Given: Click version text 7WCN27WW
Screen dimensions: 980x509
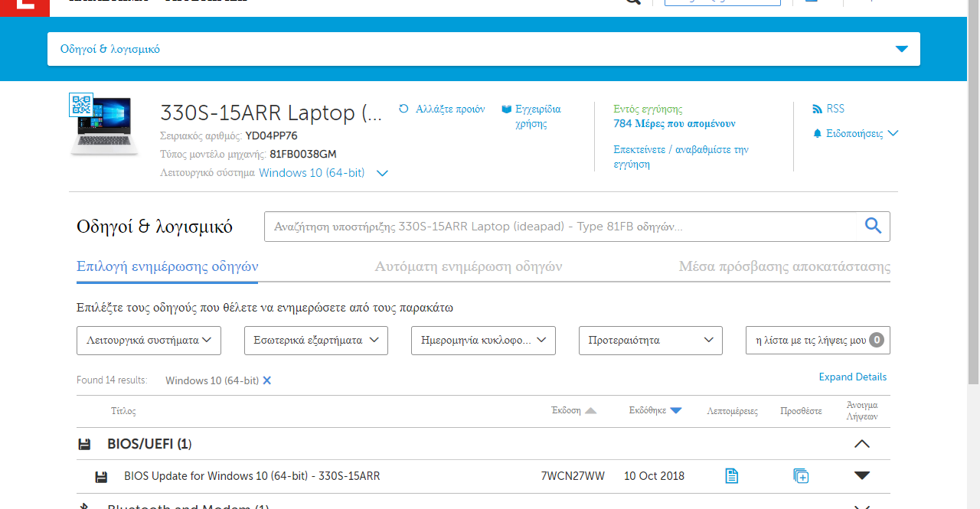Looking at the screenshot, I should coord(573,476).
